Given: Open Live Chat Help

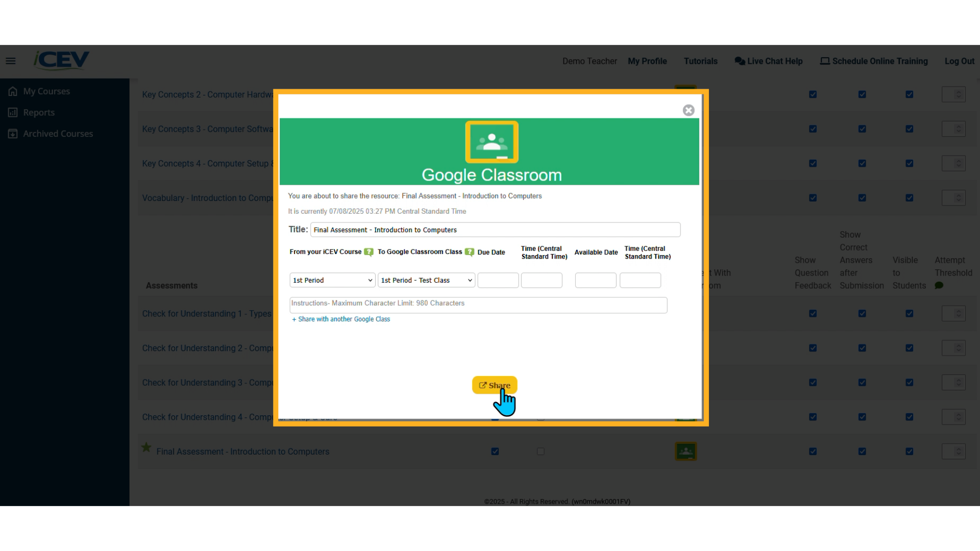Looking at the screenshot, I should (769, 61).
